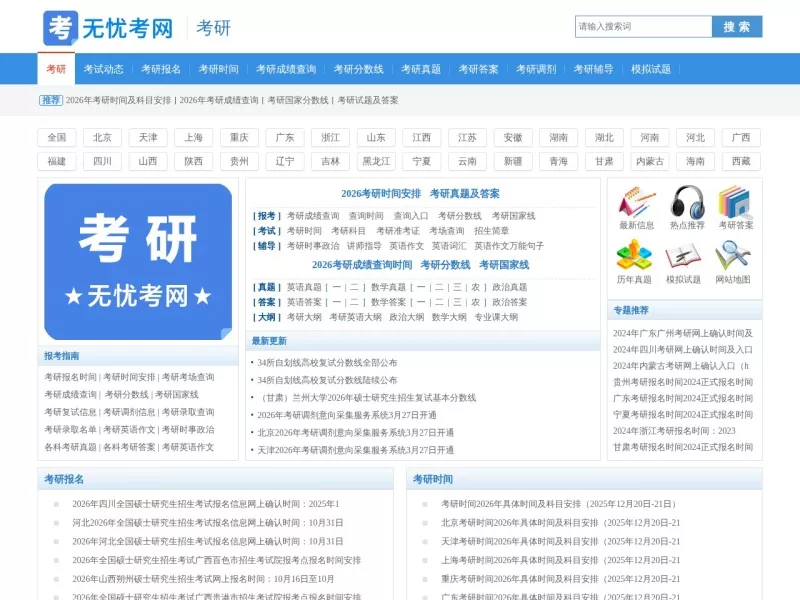Select the 西藏 region button
This screenshot has width=800, height=600.
(x=741, y=162)
